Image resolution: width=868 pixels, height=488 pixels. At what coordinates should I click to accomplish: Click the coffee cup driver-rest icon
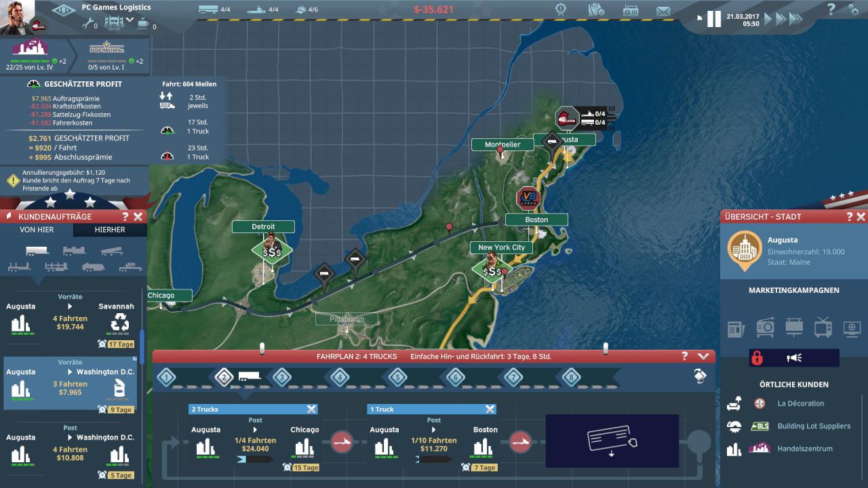[x=143, y=23]
